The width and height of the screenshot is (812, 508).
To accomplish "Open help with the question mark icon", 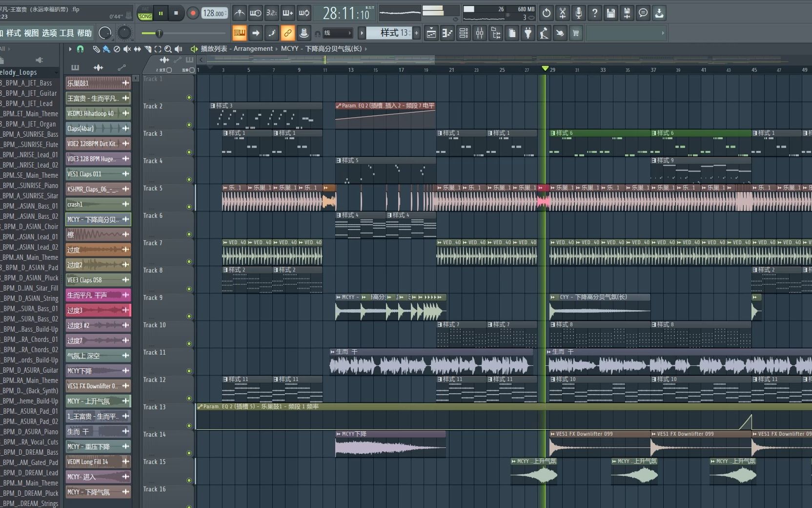I will click(x=595, y=13).
